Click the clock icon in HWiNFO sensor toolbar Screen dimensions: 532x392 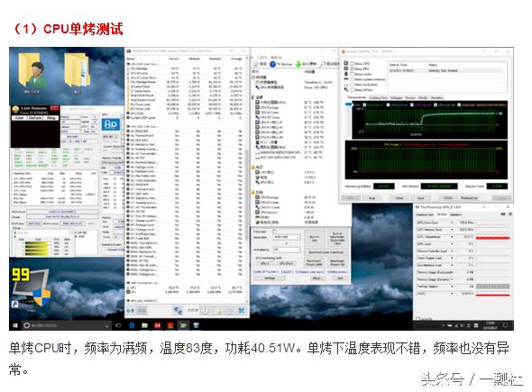point(206,310)
